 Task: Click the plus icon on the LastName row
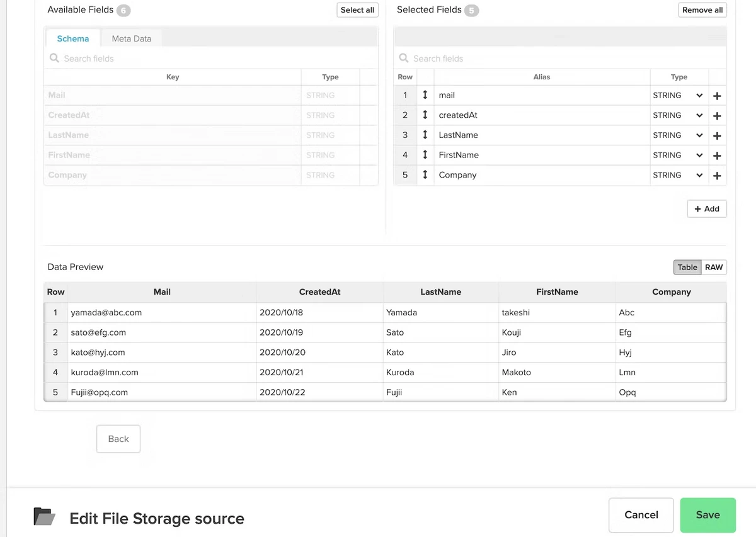tap(717, 136)
